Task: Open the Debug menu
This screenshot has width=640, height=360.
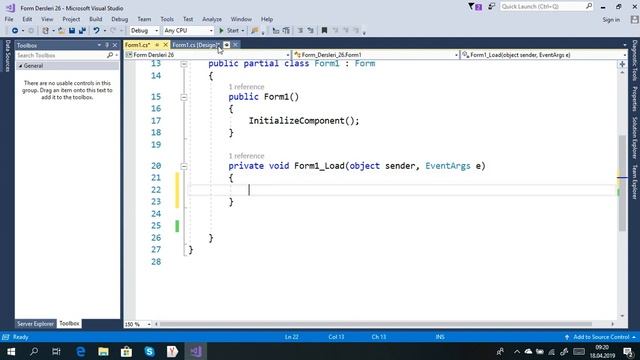Action: click(x=120, y=19)
